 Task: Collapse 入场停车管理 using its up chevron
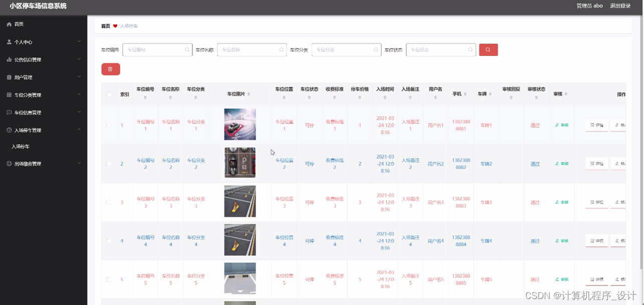(x=79, y=129)
